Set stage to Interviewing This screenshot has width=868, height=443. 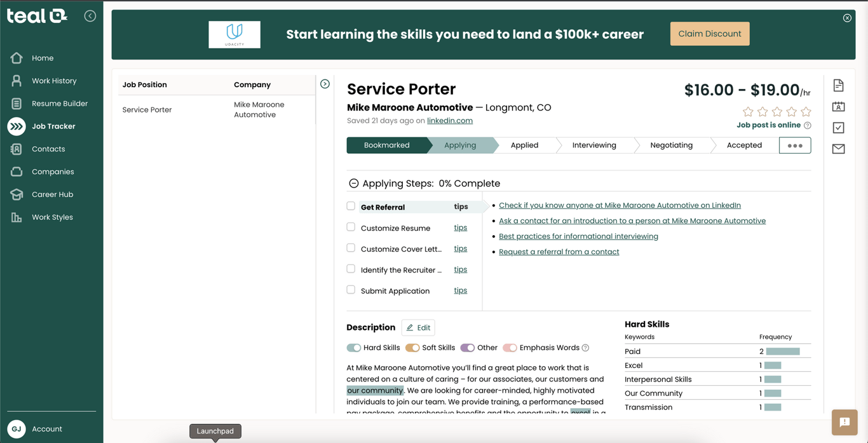tap(594, 146)
